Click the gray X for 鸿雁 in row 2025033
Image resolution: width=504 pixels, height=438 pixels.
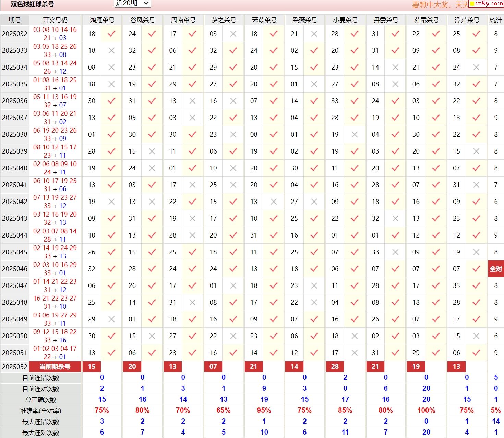coord(111,50)
